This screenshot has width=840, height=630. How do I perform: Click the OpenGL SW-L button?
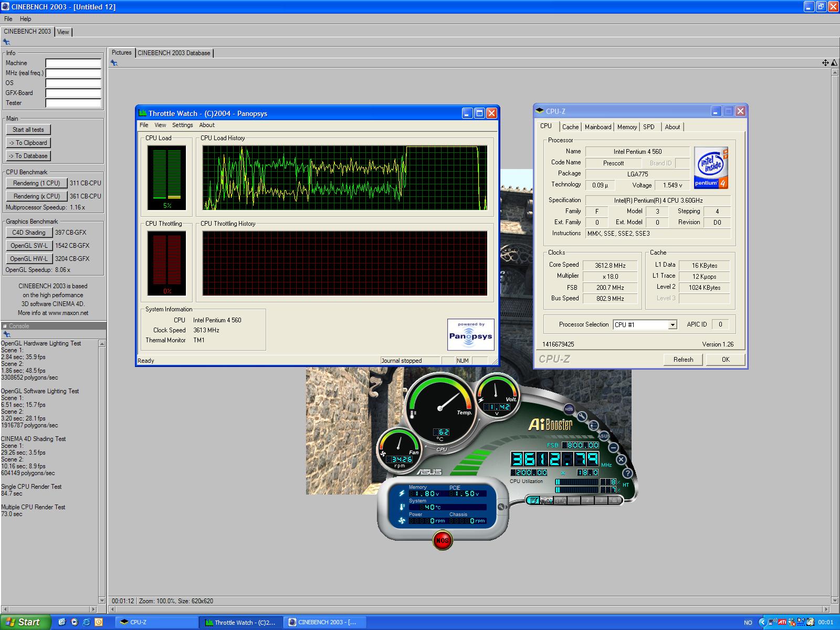[x=29, y=246]
